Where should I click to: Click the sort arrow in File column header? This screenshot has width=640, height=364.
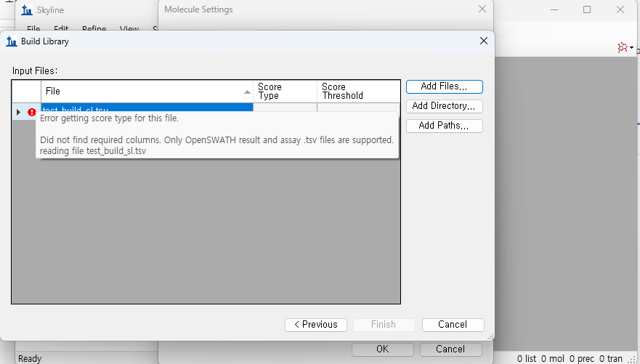(246, 92)
